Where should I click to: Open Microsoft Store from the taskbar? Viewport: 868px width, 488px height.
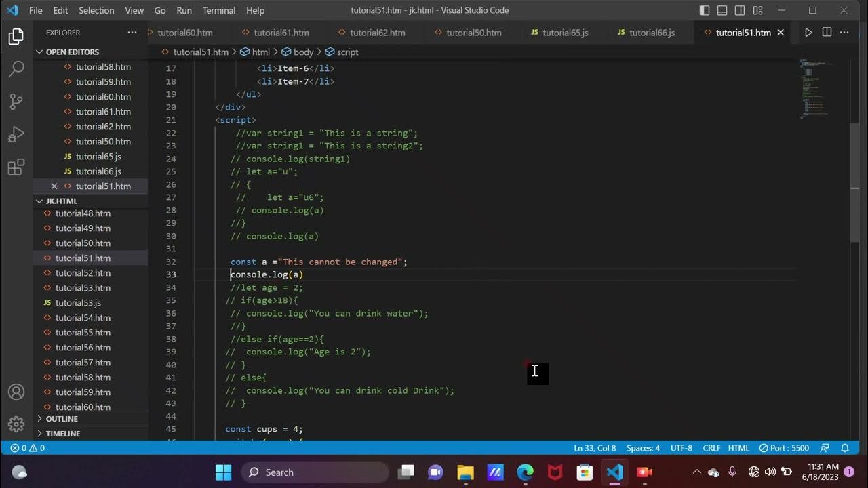point(585,472)
